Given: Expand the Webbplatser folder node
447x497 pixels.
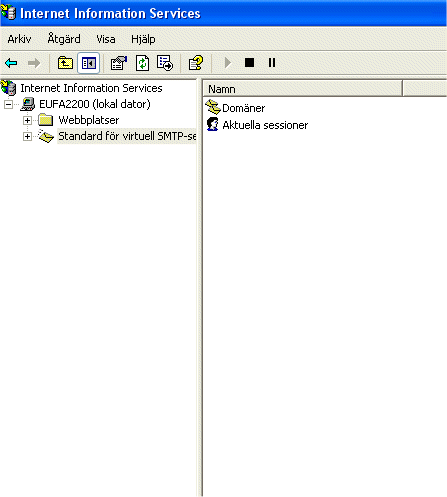Looking at the screenshot, I should click(x=27, y=120).
